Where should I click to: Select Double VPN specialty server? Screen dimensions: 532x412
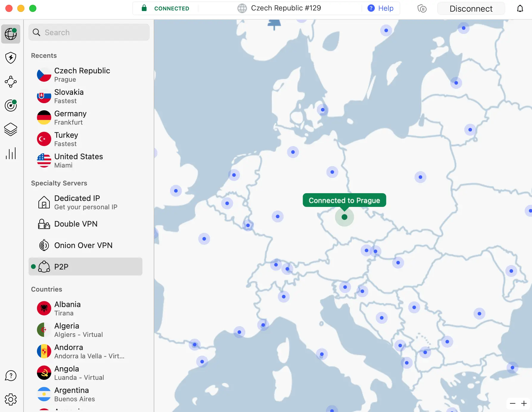pyautogui.click(x=76, y=224)
